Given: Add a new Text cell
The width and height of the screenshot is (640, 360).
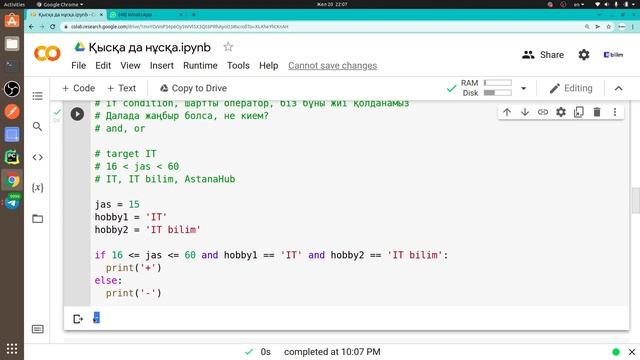Looking at the screenshot, I should 121,88.
